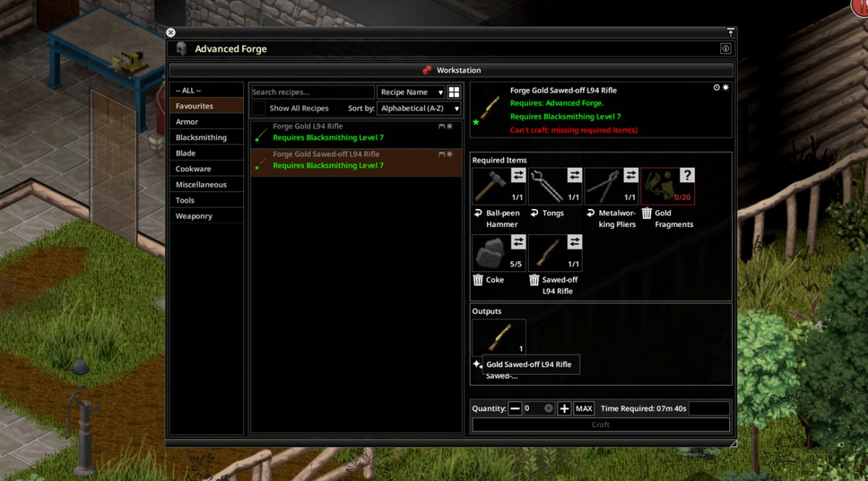This screenshot has height=481, width=868.
Task: Open the Alphabetical (A-Z) sort dropdown
Action: pyautogui.click(x=420, y=108)
